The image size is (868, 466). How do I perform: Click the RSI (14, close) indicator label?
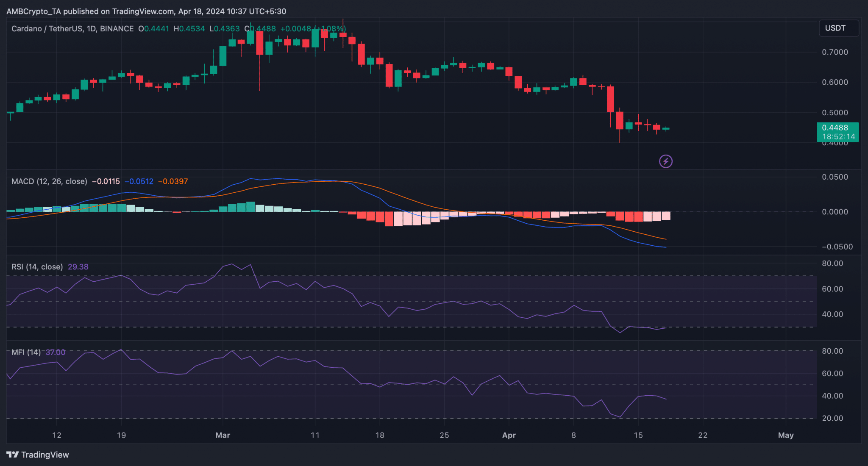click(x=37, y=267)
